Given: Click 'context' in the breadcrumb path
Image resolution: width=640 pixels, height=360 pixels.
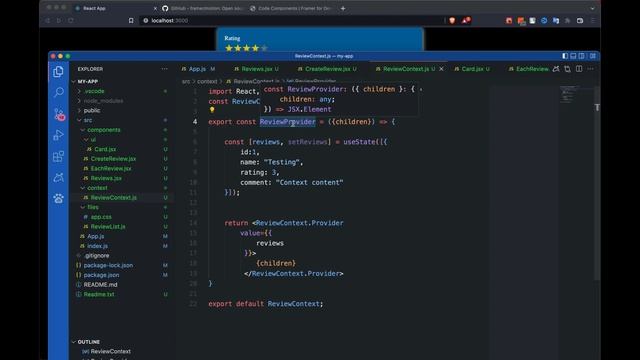Looking at the screenshot, I should tap(207, 82).
